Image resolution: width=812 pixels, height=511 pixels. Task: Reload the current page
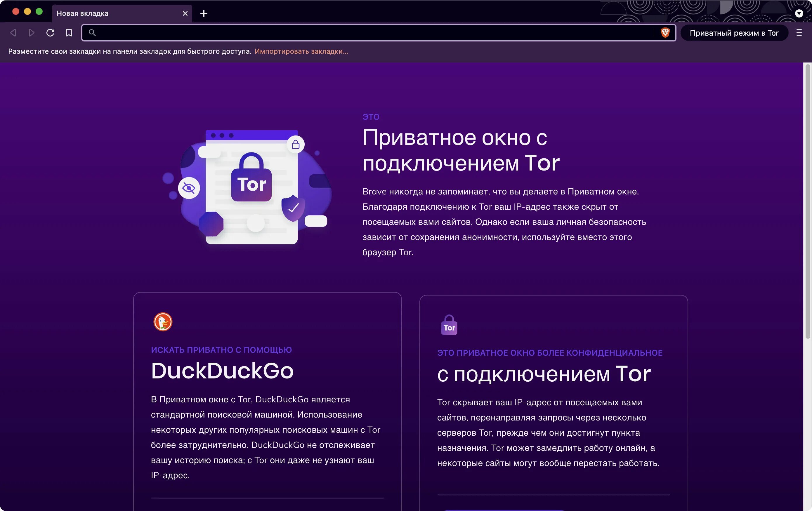click(50, 33)
